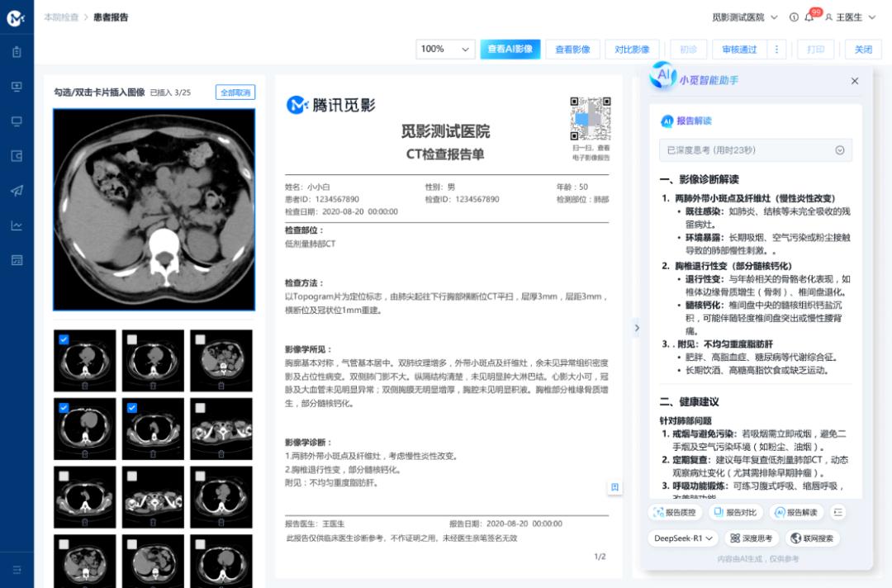
Task: Click the bookmark icon on report page
Action: pos(614,487)
